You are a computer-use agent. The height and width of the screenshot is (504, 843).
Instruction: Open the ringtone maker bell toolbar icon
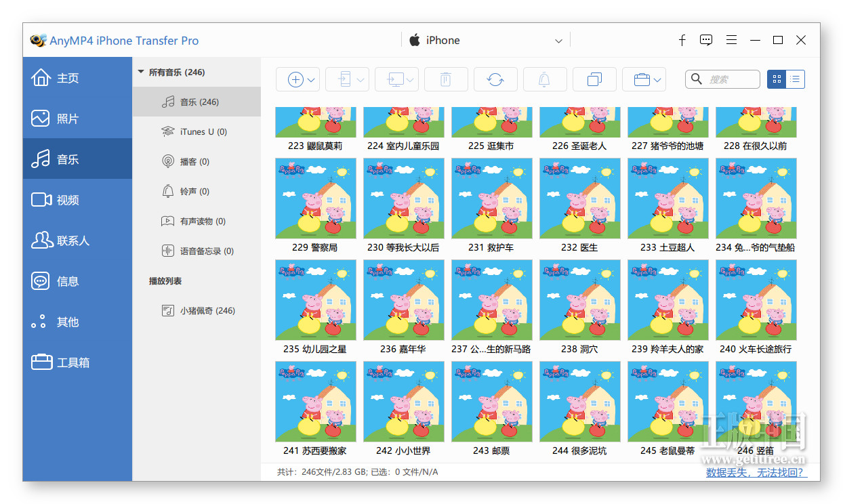click(544, 79)
